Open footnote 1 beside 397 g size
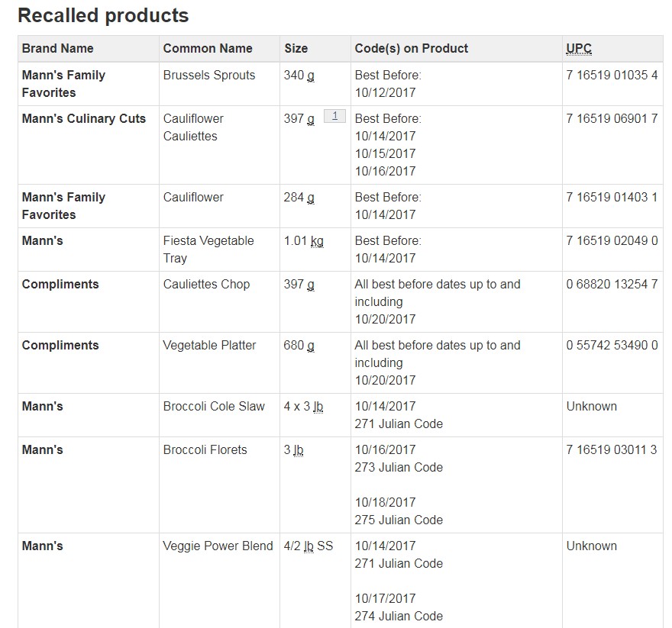 tap(334, 116)
